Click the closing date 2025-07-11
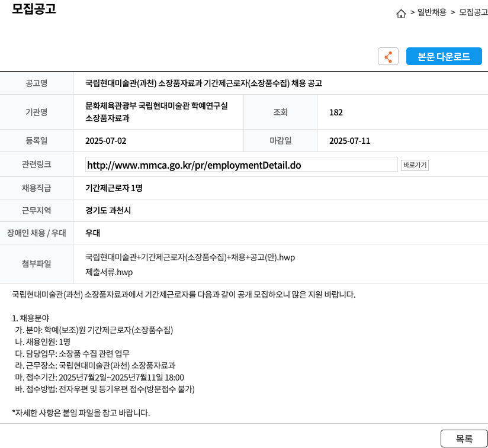 click(x=349, y=141)
